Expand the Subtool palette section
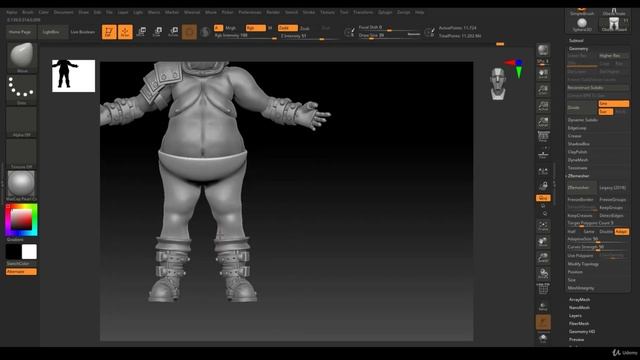 (576, 40)
